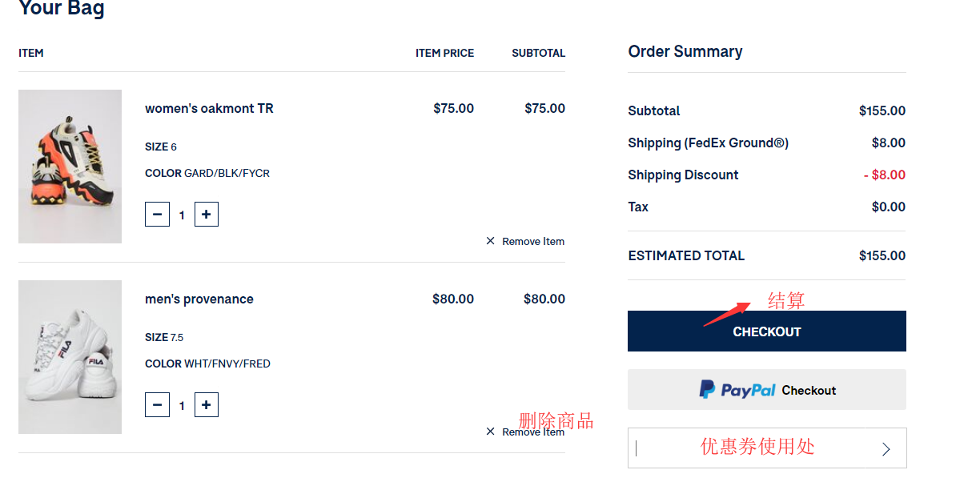Click the Shipping (FedEx Ground) label
This screenshot has width=980, height=478.
click(708, 143)
